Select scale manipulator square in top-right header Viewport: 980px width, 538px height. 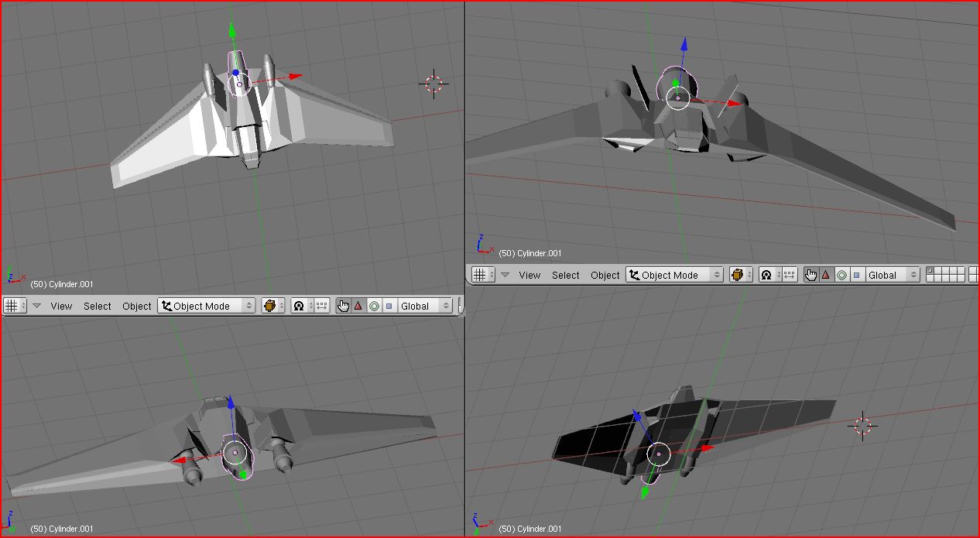point(856,275)
